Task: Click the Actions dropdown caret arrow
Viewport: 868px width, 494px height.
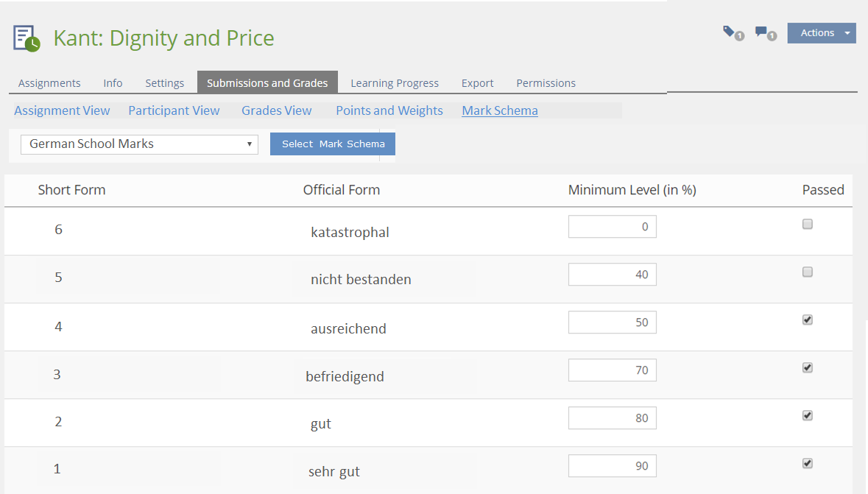Action: pos(847,33)
